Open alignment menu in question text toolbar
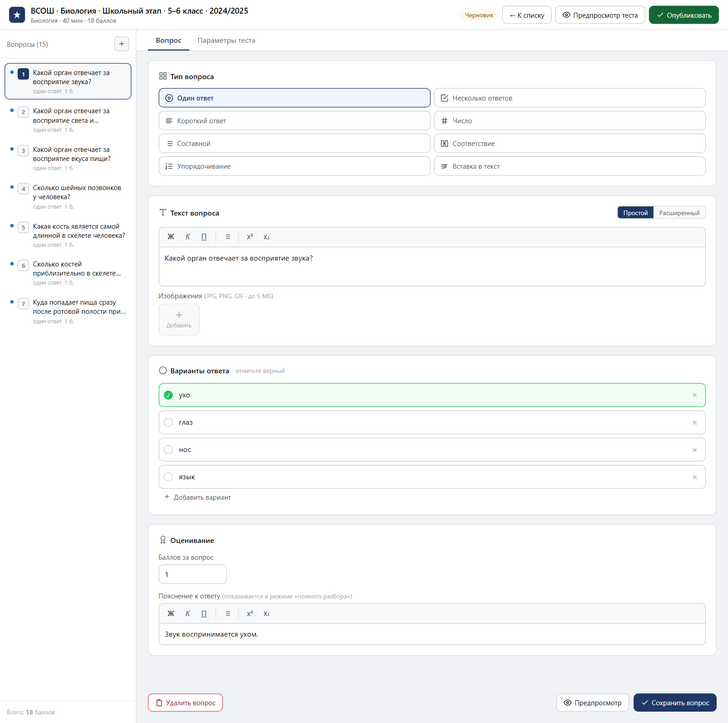The width and height of the screenshot is (728, 723). pos(228,237)
